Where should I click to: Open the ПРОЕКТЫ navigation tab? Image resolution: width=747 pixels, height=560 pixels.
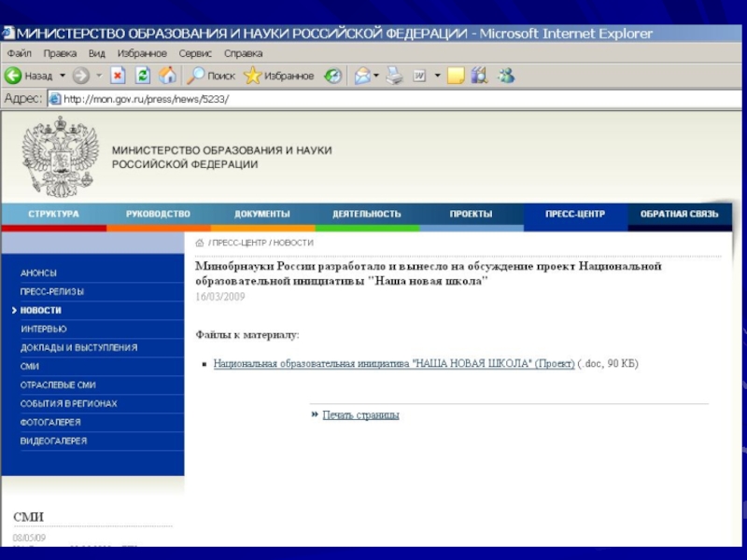pos(472,214)
